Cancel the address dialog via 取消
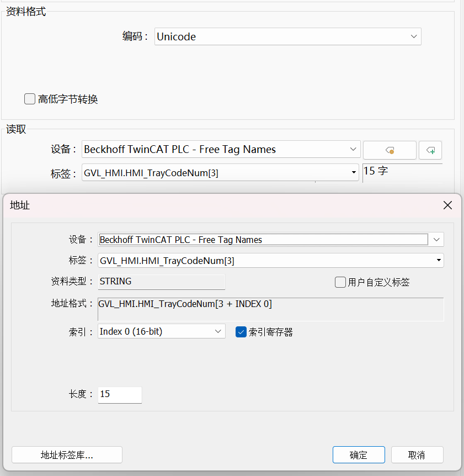Image resolution: width=464 pixels, height=476 pixels. tap(417, 454)
